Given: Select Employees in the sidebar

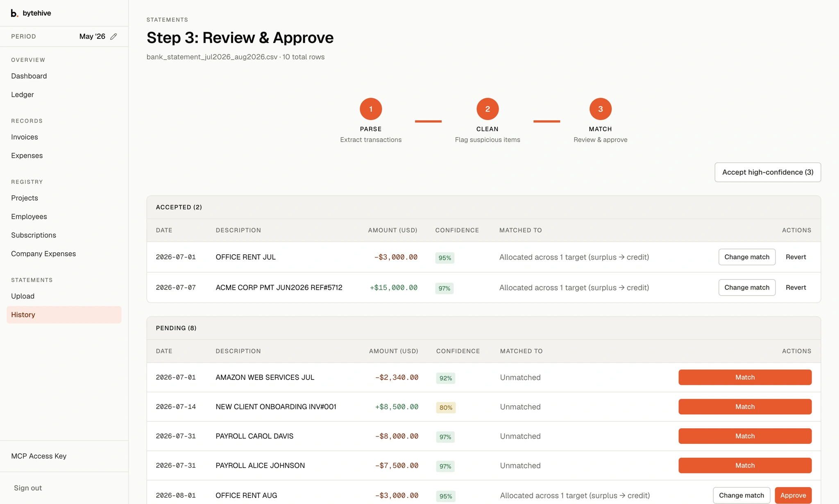Looking at the screenshot, I should [x=29, y=217].
